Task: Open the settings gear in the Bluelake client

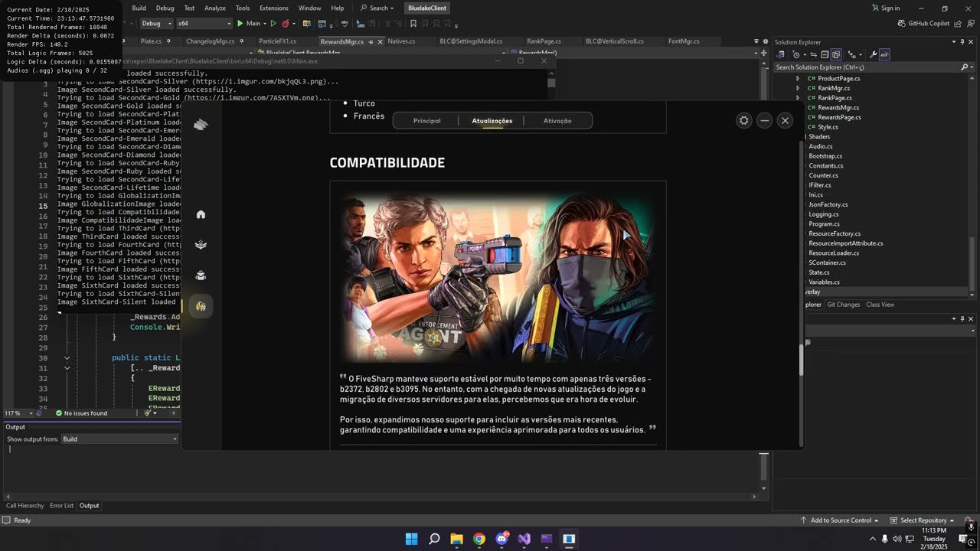Action: [x=744, y=120]
